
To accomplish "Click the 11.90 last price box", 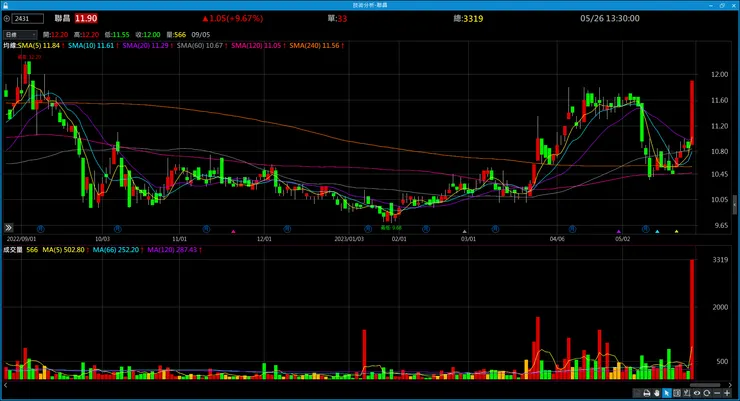I will point(86,18).
